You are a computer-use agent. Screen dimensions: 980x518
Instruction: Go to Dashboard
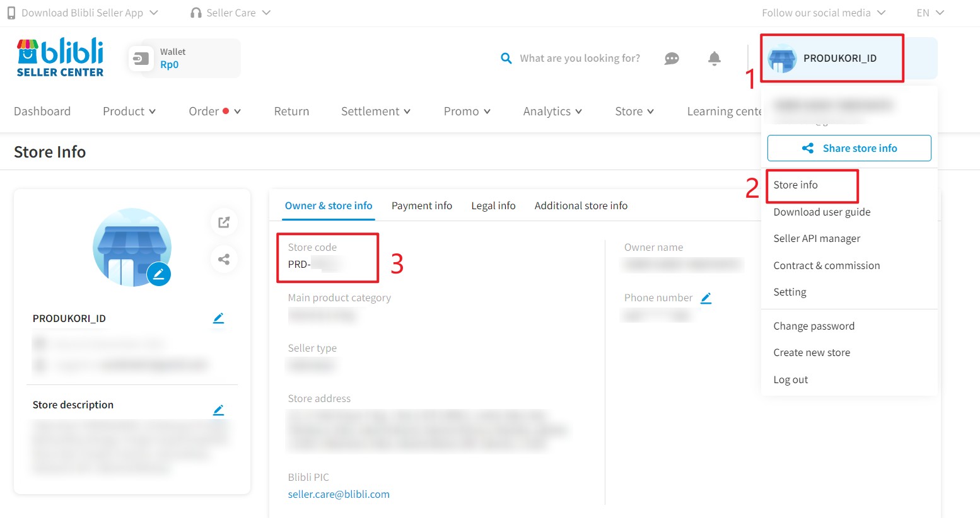[42, 112]
